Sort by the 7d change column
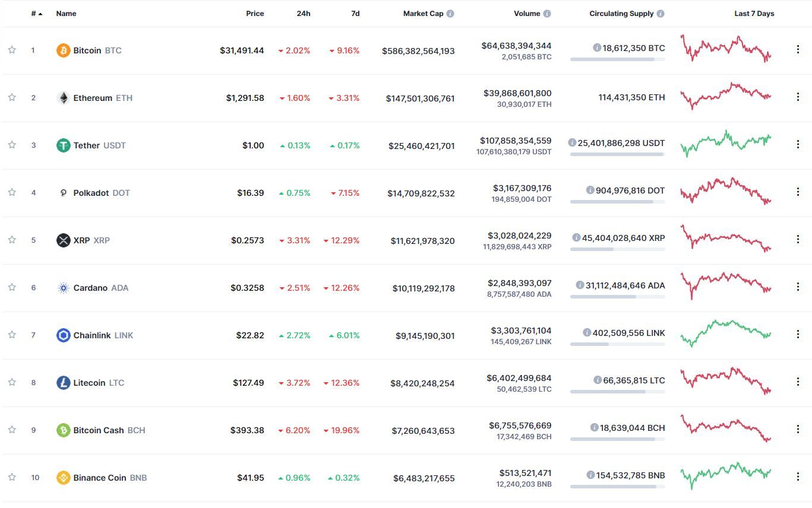Image resolution: width=812 pixels, height=508 pixels. coord(355,14)
